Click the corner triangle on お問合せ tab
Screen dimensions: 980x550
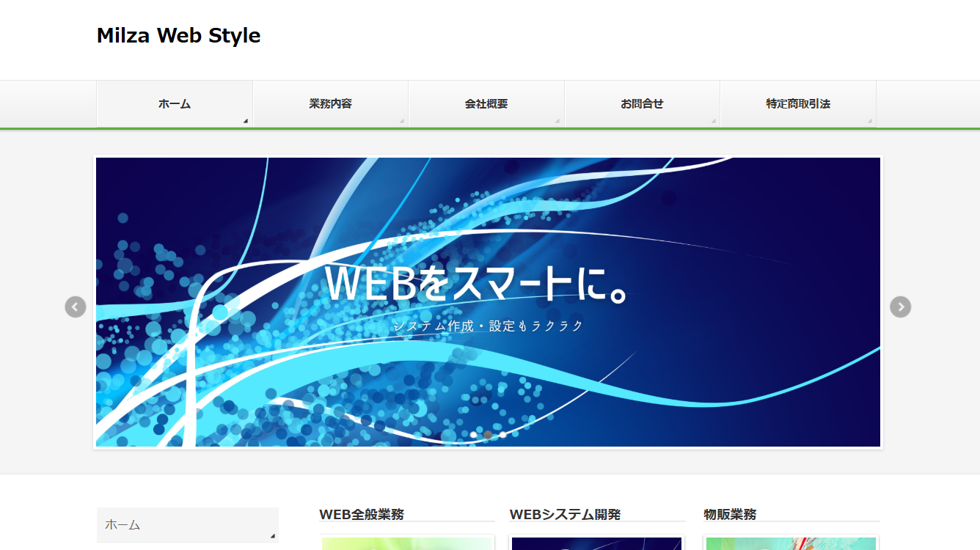coord(713,121)
